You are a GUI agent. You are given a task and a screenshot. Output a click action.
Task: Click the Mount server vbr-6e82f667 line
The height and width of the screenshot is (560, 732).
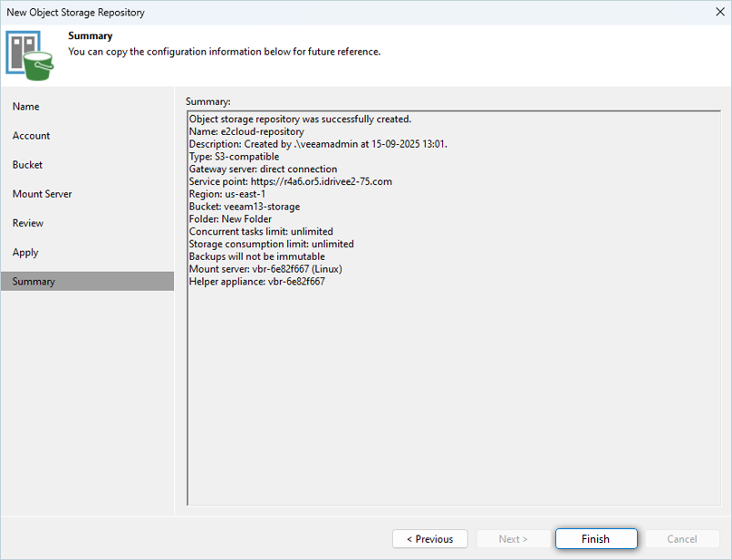pos(265,269)
